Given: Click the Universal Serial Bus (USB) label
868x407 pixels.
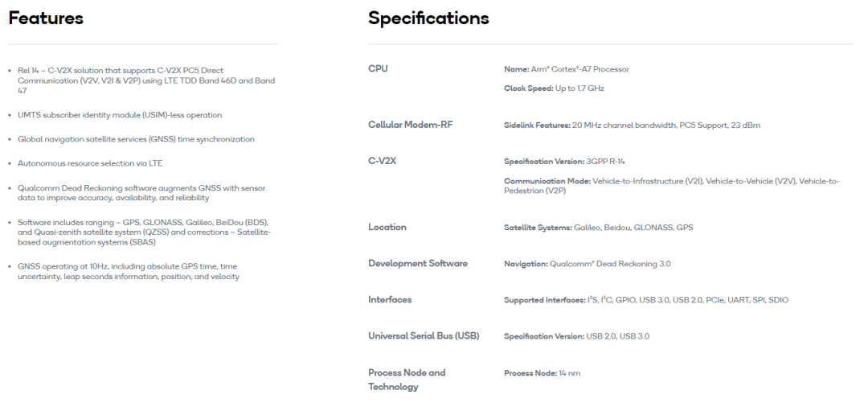Looking at the screenshot, I should click(424, 335).
